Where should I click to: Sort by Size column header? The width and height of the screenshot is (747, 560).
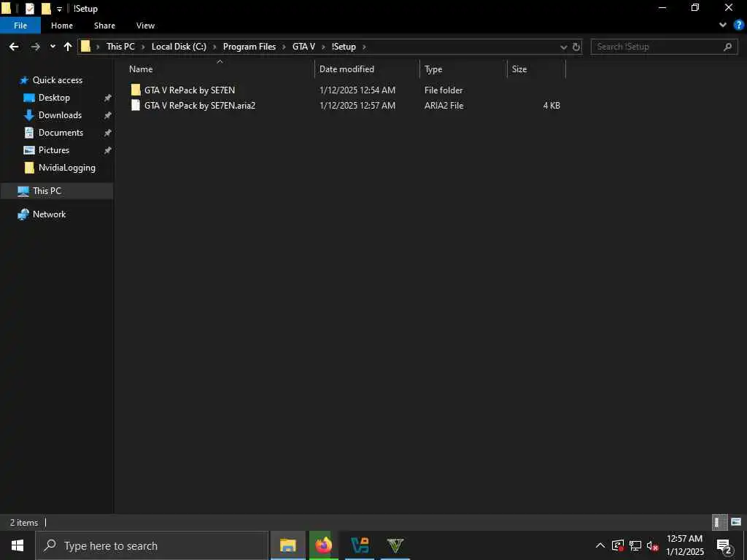[519, 69]
